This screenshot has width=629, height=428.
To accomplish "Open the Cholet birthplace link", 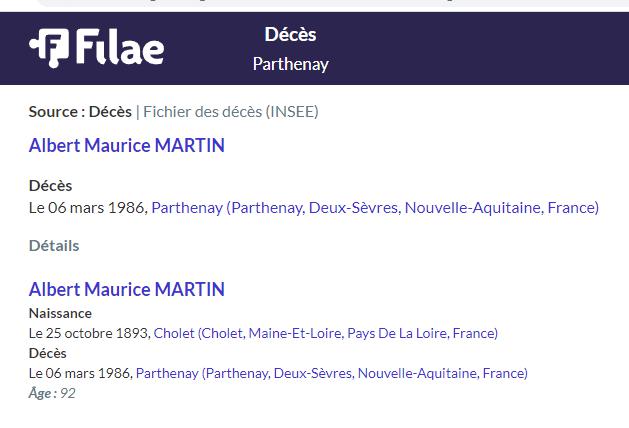I will click(x=326, y=333).
